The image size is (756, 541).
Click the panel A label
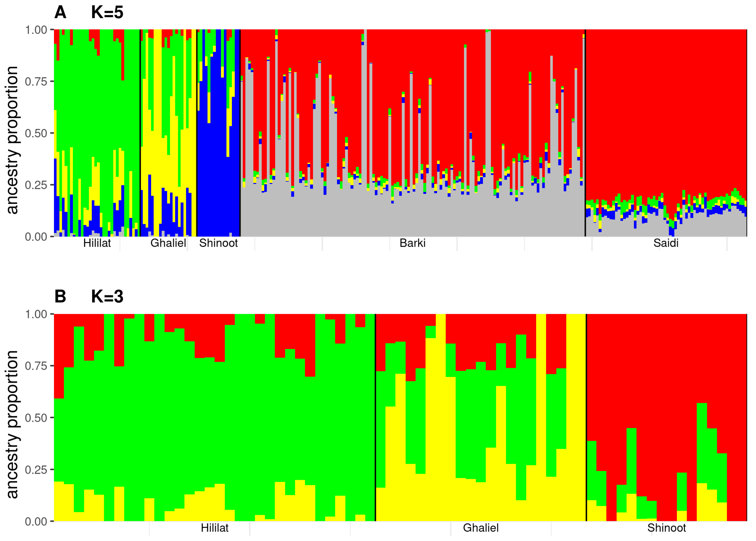[x=60, y=13]
